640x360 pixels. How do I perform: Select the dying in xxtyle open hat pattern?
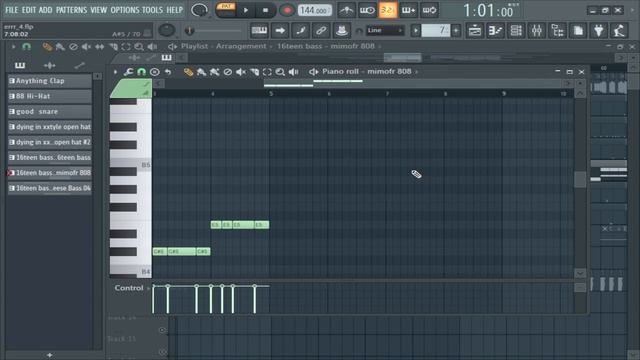tap(49, 127)
